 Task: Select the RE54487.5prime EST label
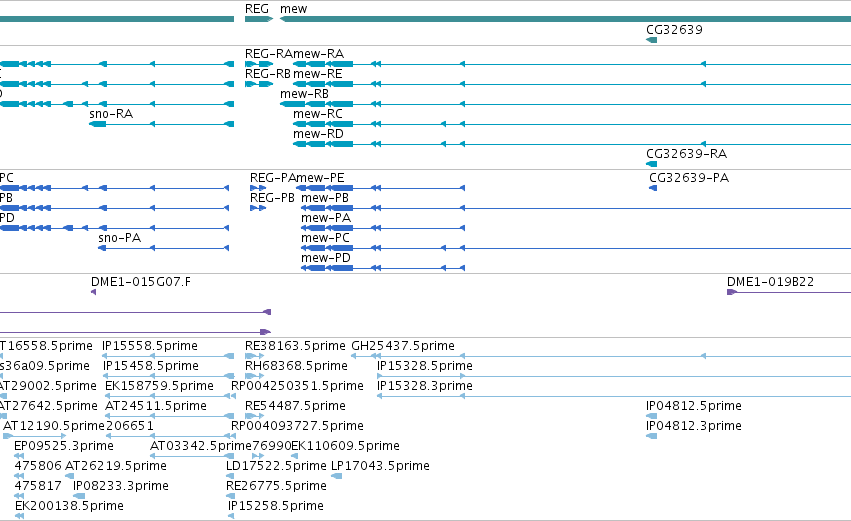pyautogui.click(x=295, y=406)
